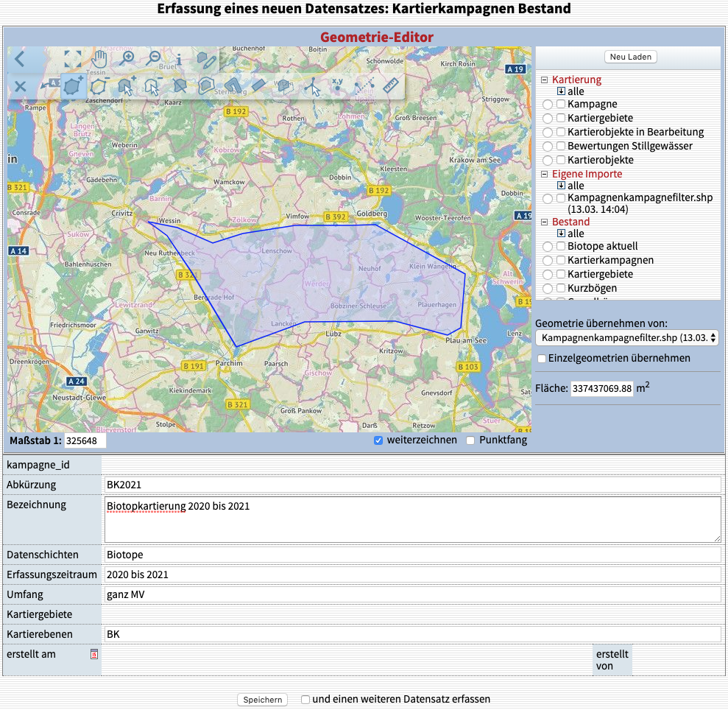Open Geometrie übernehmen von dropdown
This screenshot has height=710, width=728.
click(627, 338)
